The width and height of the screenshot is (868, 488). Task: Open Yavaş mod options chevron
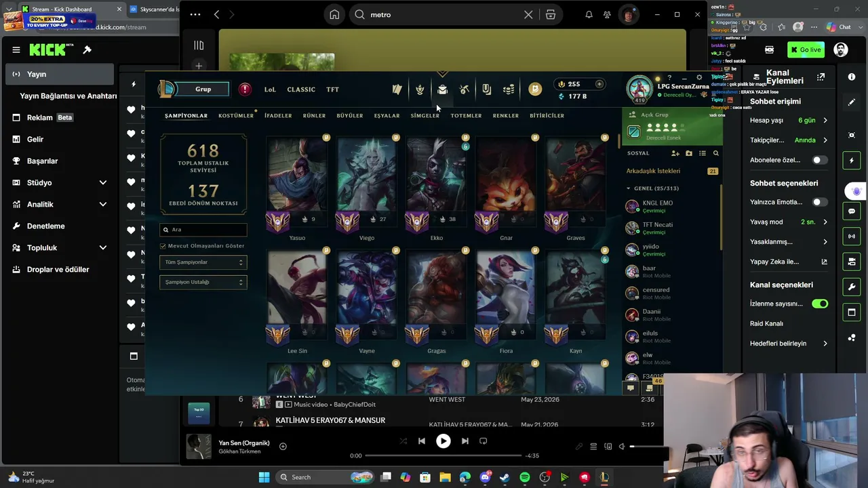[x=825, y=222]
